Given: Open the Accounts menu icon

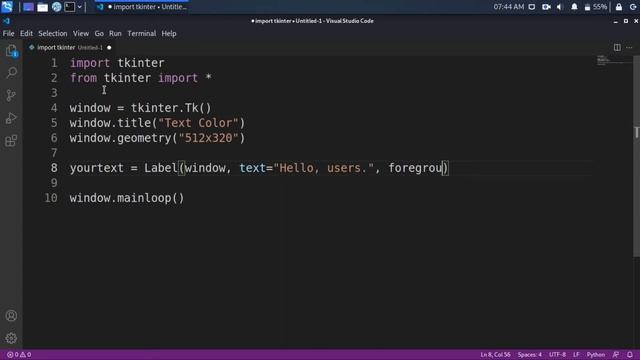Looking at the screenshot, I should pyautogui.click(x=11, y=316).
